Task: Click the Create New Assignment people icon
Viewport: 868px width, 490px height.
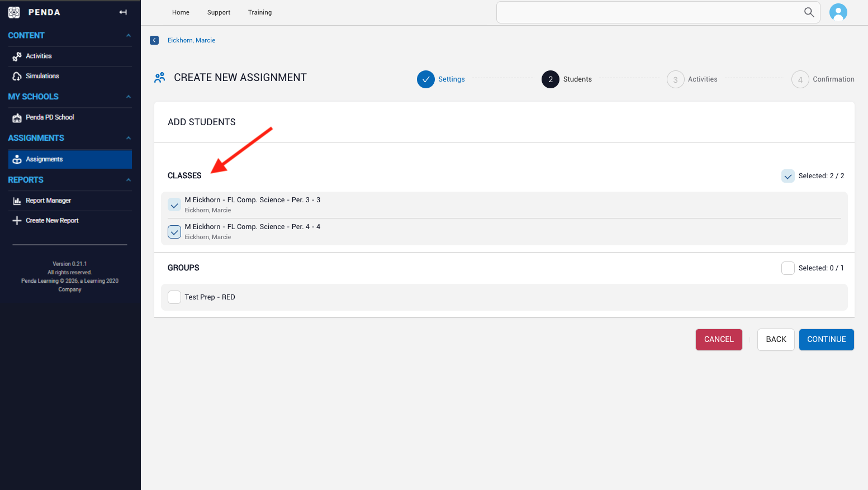Action: pos(160,78)
